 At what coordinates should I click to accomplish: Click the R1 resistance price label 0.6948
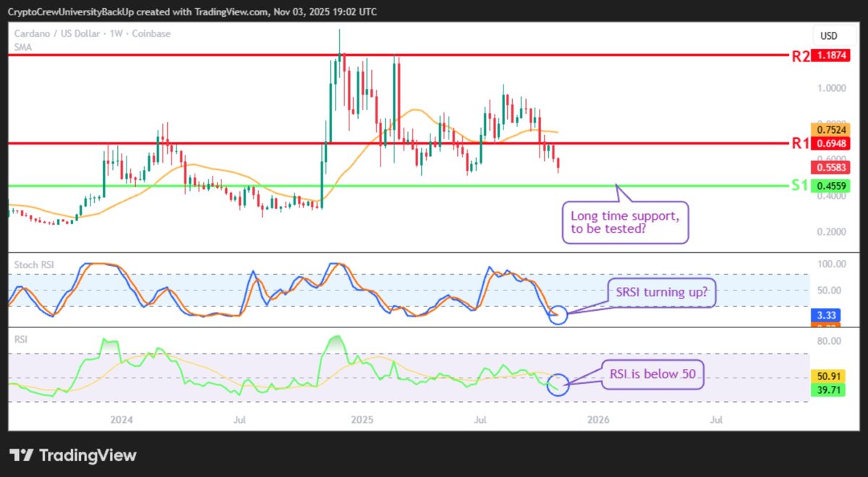pos(829,144)
